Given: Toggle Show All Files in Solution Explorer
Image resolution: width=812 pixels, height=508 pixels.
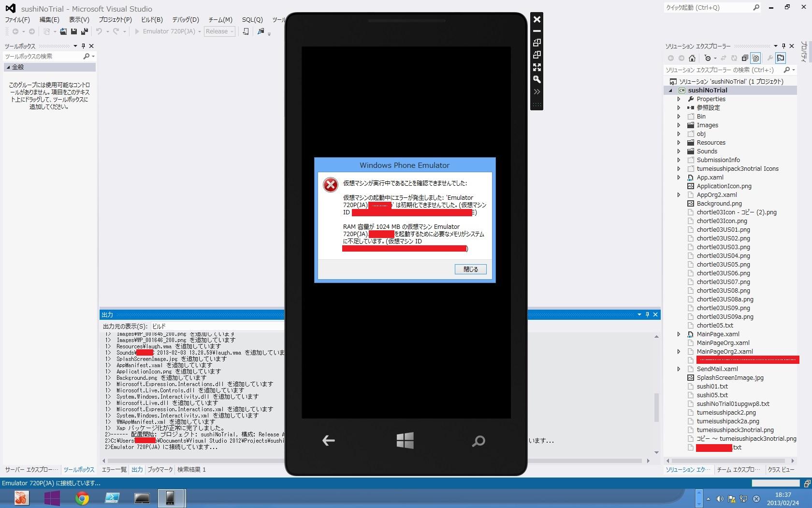Looking at the screenshot, I should coord(755,58).
